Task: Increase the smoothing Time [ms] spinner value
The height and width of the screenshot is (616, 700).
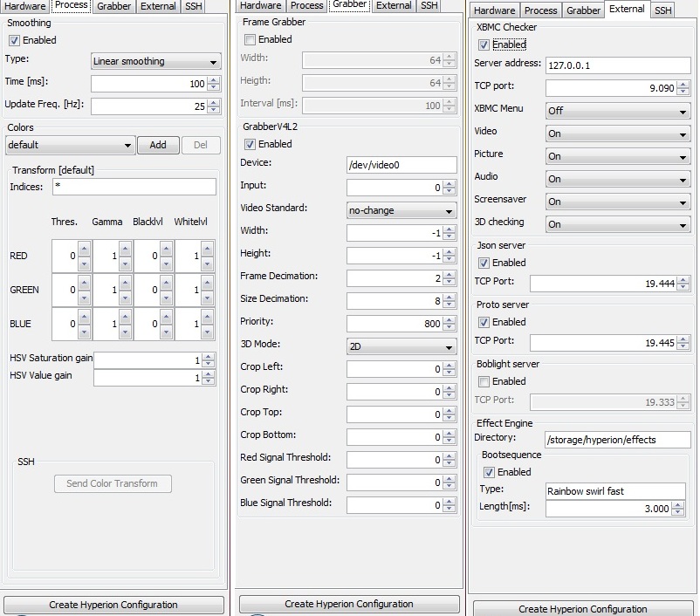Action: pos(214,80)
